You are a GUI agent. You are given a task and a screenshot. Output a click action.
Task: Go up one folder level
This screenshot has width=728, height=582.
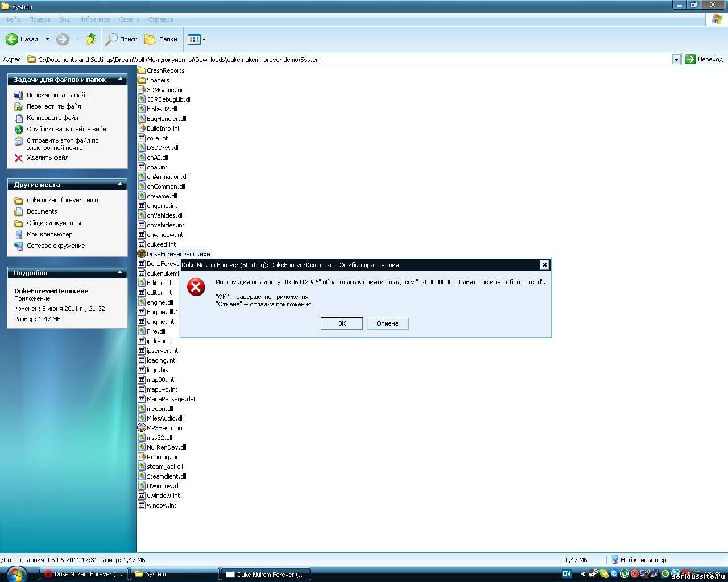click(x=91, y=39)
